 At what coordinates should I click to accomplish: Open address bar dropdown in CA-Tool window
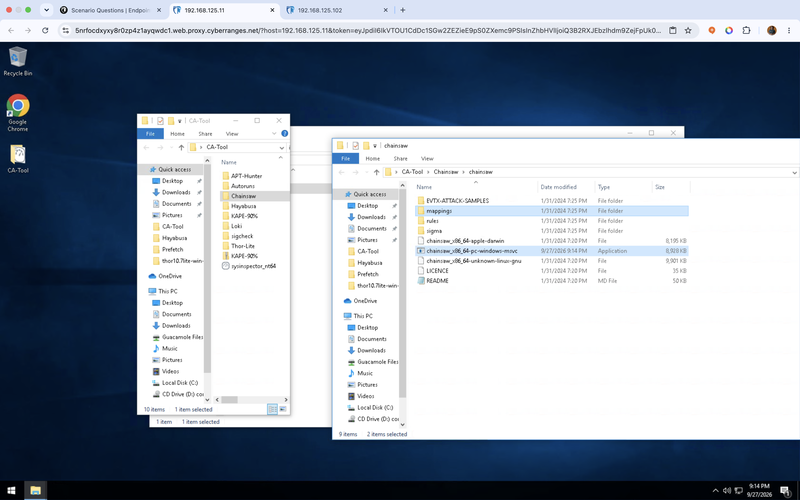click(281, 147)
